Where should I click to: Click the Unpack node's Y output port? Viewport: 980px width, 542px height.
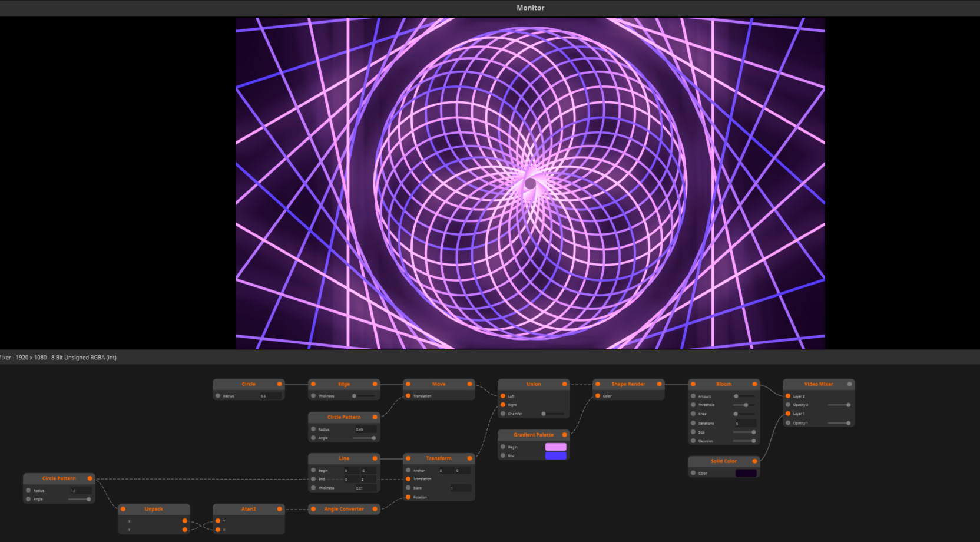click(x=184, y=530)
